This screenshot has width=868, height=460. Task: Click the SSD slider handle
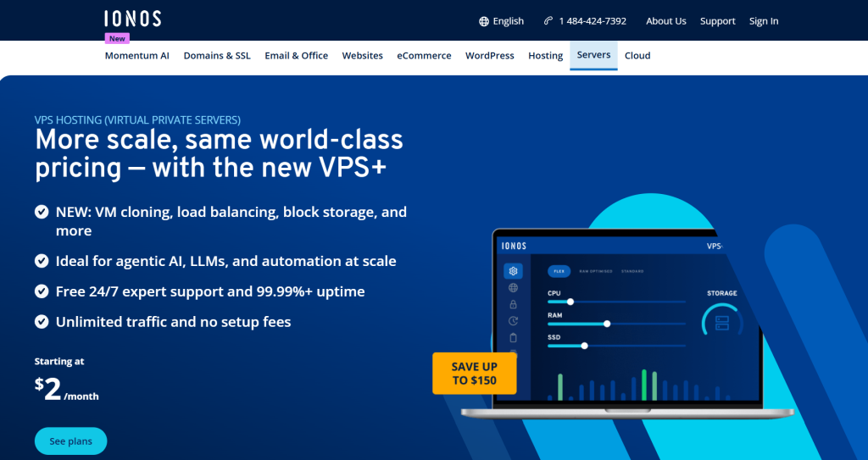(584, 346)
